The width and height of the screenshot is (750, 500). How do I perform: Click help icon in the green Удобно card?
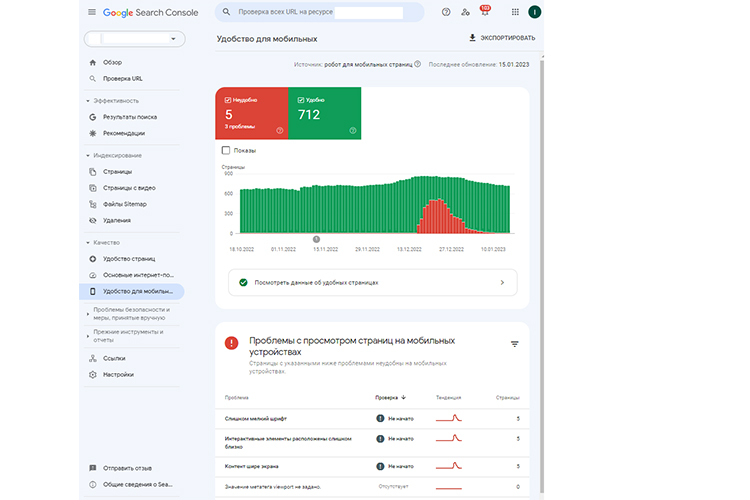[353, 131]
